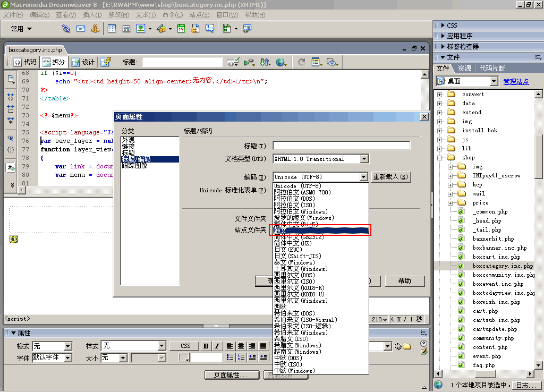Open Preview in Browser globe icon

point(280,62)
